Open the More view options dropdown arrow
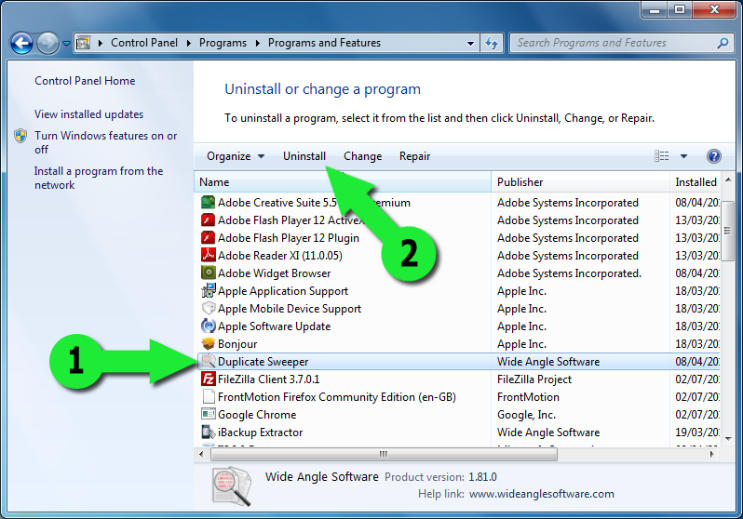The width and height of the screenshot is (743, 519). pos(684,156)
